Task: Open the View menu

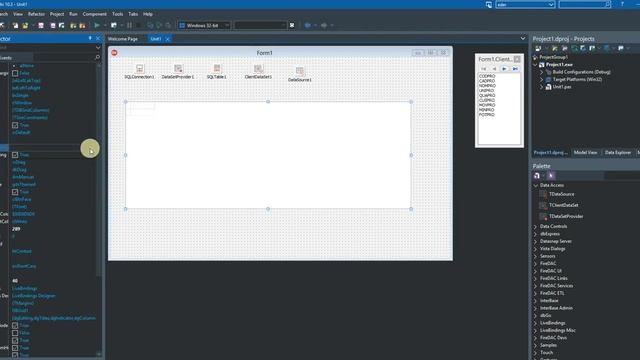Action: click(x=18, y=14)
